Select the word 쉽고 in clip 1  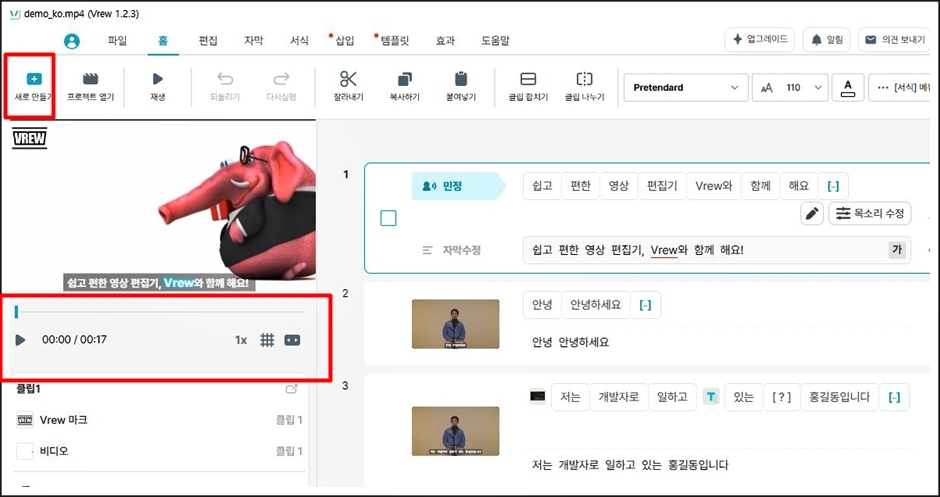542,186
